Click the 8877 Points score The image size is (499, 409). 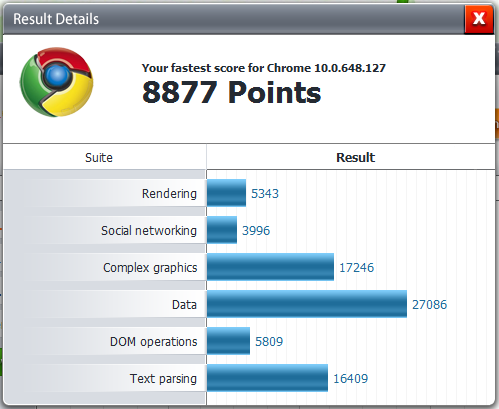point(231,92)
